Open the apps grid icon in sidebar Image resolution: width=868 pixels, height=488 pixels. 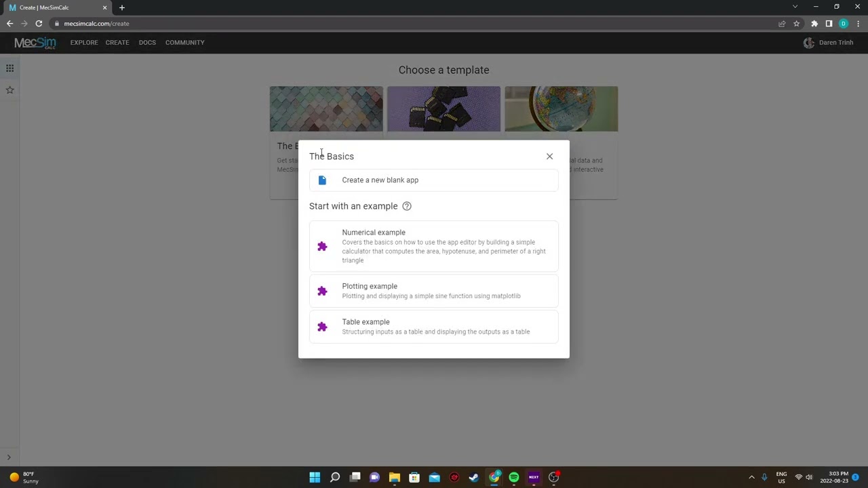[10, 68]
